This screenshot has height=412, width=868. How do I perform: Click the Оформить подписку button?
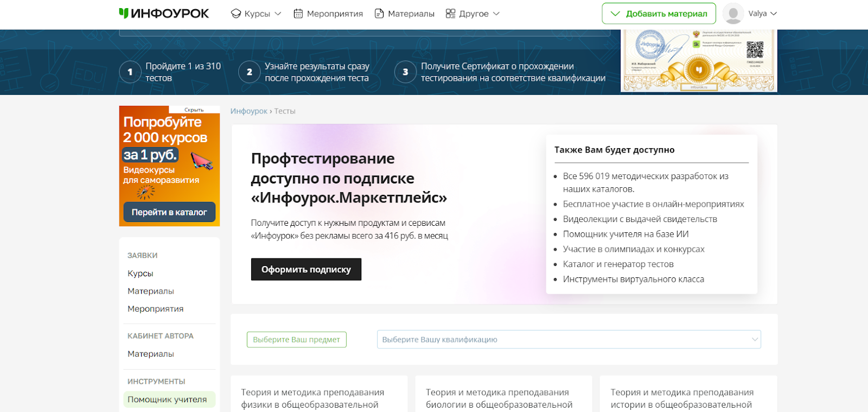click(306, 269)
